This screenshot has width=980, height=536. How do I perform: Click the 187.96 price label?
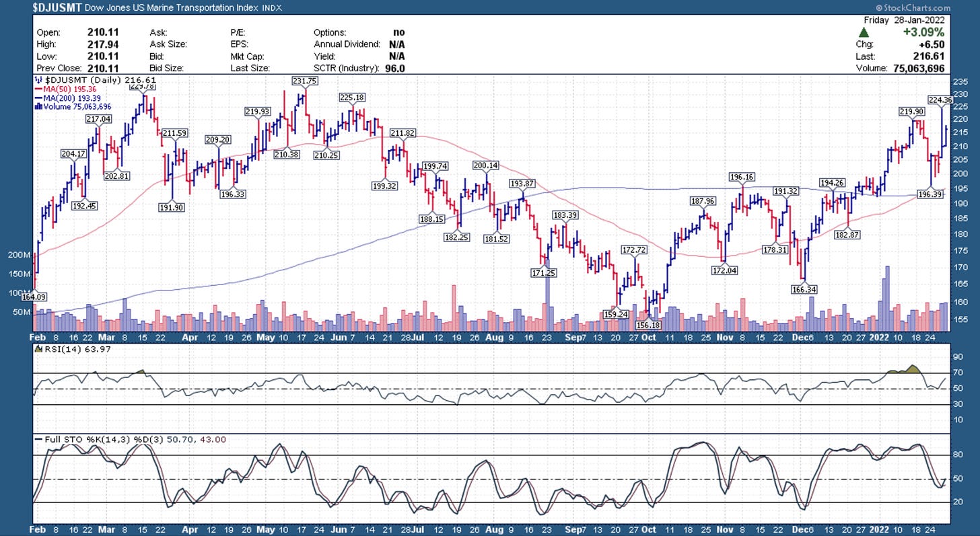(703, 201)
